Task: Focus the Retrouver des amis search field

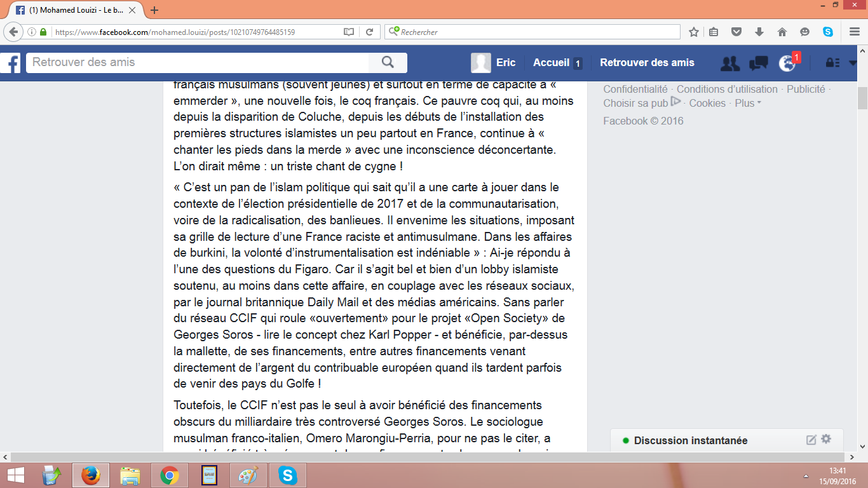Action: (x=198, y=62)
